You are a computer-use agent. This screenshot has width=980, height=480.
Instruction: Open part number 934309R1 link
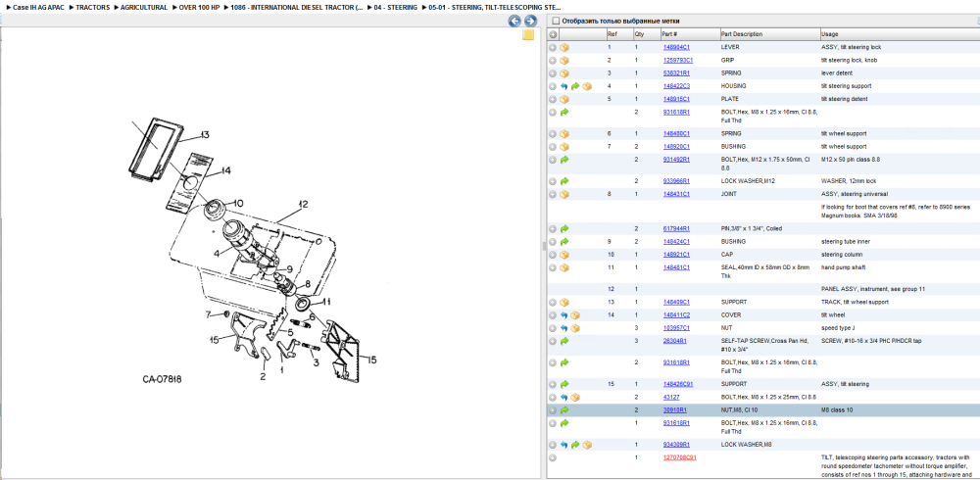[x=676, y=445]
